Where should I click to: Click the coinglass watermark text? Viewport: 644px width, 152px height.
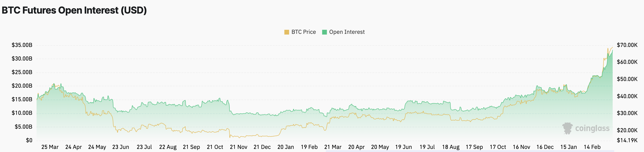(592, 128)
